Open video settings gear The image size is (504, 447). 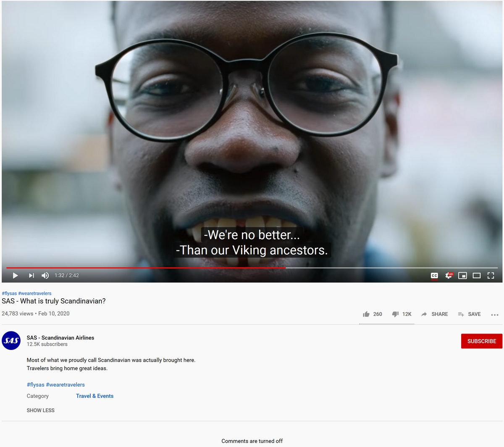pos(449,276)
